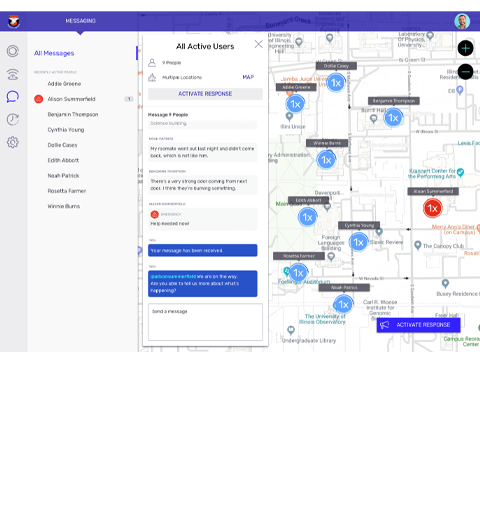
Task: Open the user profile avatar
Action: coord(462,22)
